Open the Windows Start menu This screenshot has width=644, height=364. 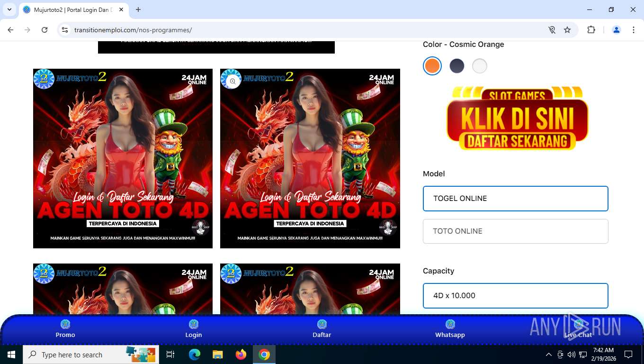pos(11,355)
